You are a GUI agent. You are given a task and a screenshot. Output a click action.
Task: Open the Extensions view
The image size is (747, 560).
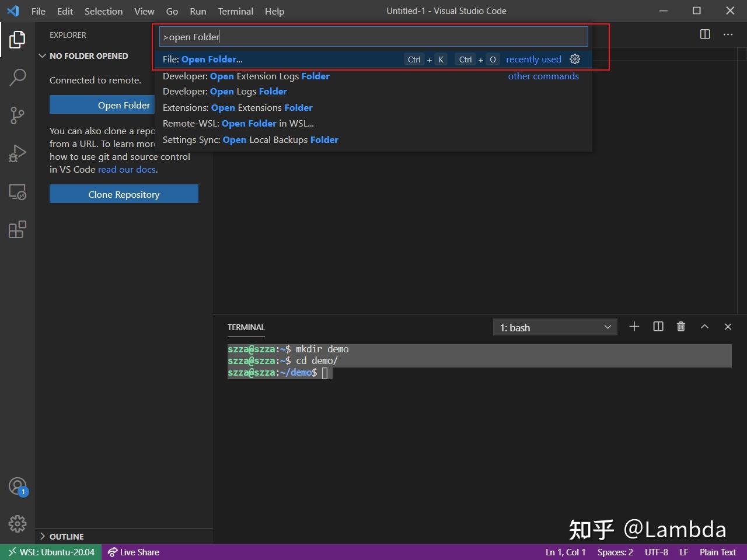click(x=17, y=229)
